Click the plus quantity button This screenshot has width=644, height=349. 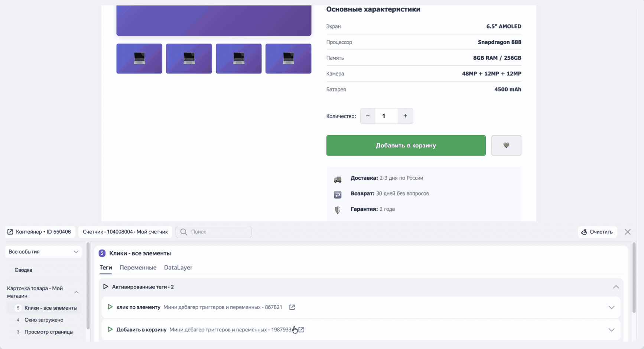(405, 116)
